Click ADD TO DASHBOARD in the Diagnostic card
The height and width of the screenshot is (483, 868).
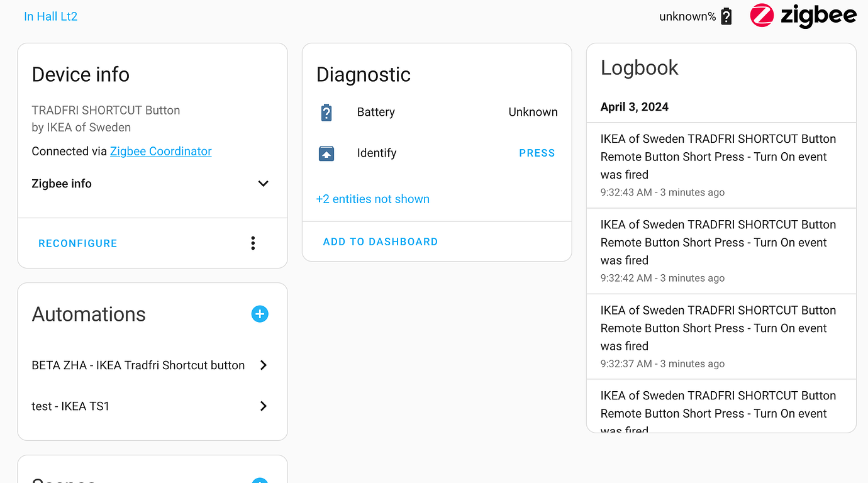coord(380,241)
